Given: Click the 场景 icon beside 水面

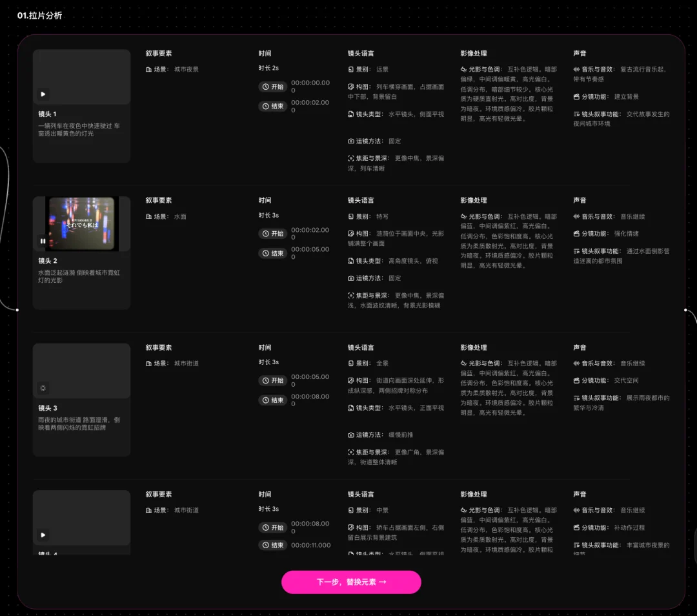Looking at the screenshot, I should point(149,216).
